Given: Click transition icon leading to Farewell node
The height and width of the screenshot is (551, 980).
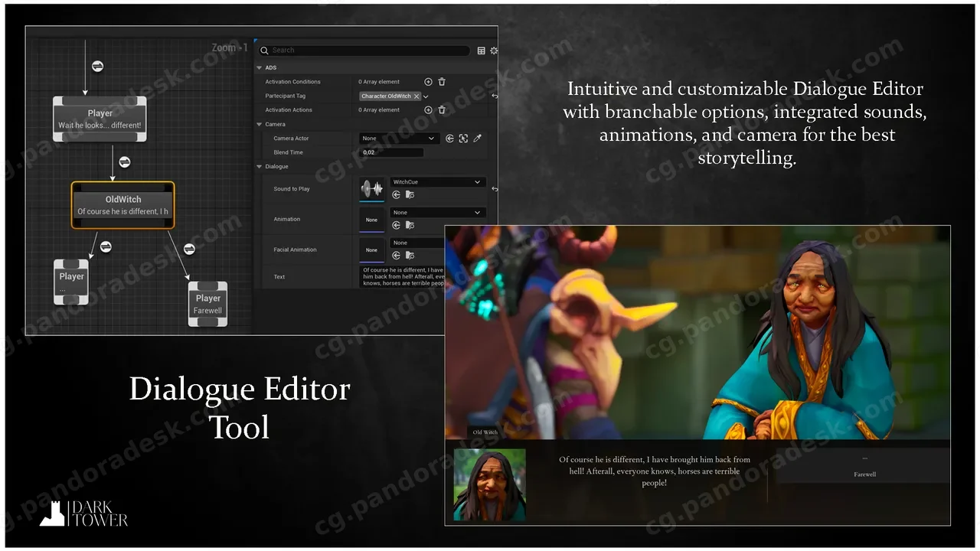Looking at the screenshot, I should (189, 249).
